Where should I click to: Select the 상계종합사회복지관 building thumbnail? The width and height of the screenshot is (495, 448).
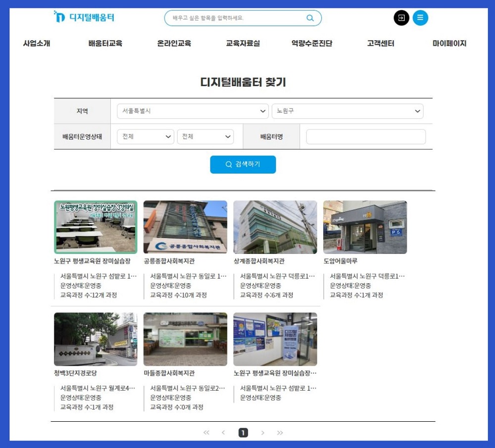275,227
